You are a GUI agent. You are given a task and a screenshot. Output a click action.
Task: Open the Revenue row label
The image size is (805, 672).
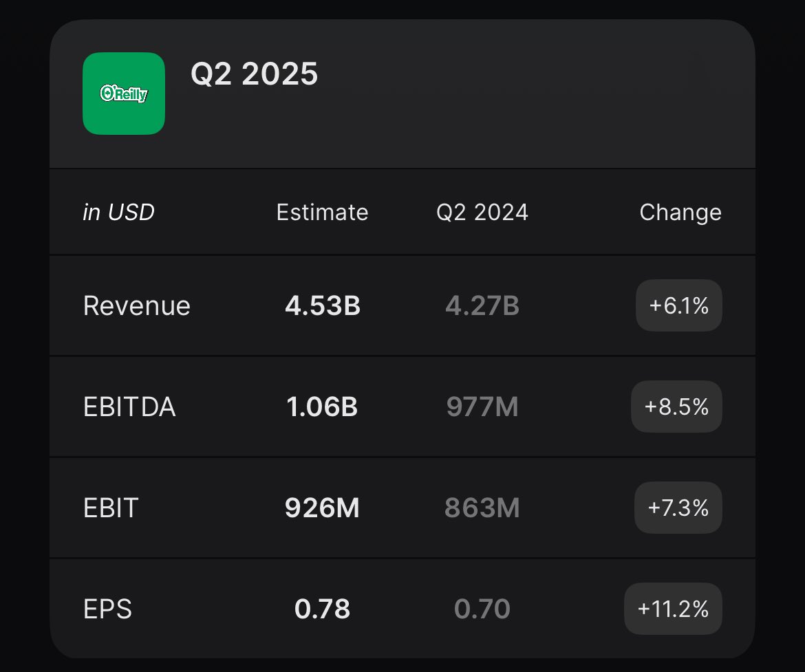click(136, 306)
